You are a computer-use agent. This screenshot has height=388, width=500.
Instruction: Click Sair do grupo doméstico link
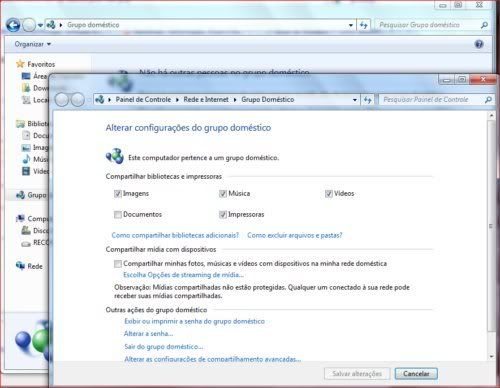point(163,347)
